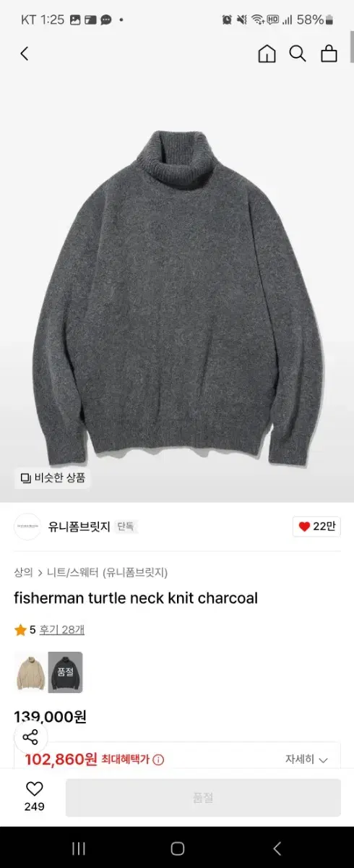The height and width of the screenshot is (868, 354).
Task: Open the home icon in header
Action: point(267,54)
